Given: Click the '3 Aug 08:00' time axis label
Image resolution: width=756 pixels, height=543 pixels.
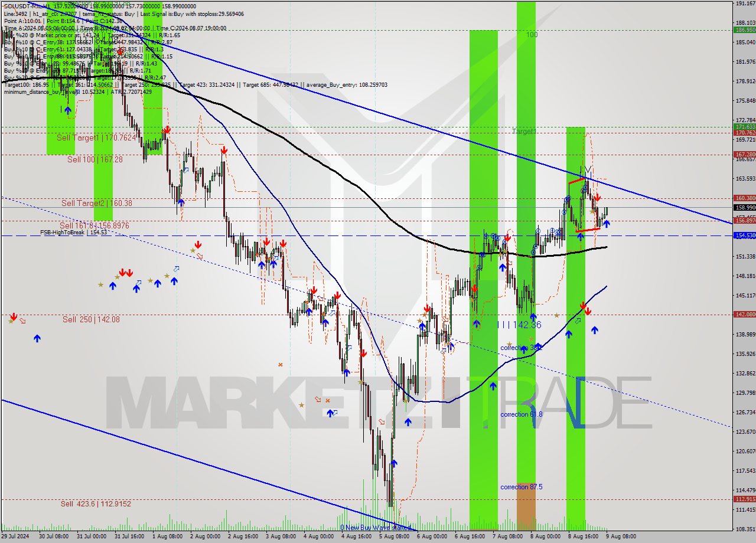Looking at the screenshot, I should (x=281, y=537).
